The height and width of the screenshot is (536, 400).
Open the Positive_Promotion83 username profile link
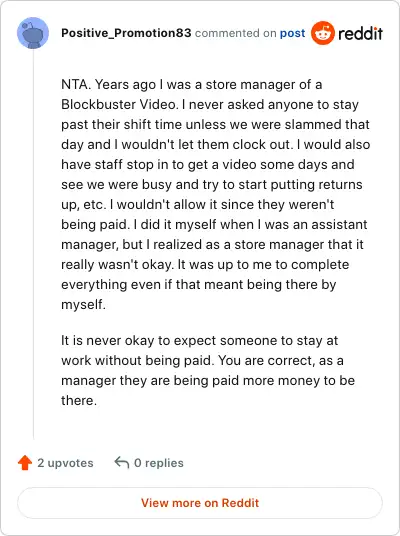[126, 33]
